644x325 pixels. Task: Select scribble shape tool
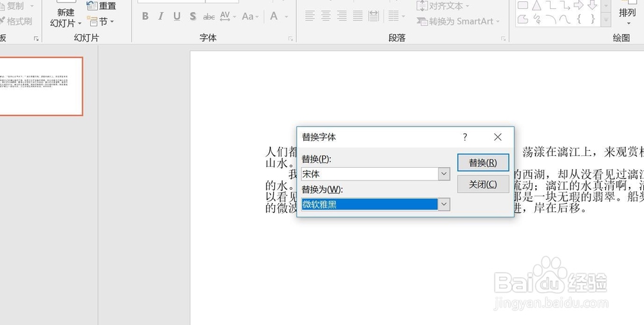pyautogui.click(x=536, y=19)
